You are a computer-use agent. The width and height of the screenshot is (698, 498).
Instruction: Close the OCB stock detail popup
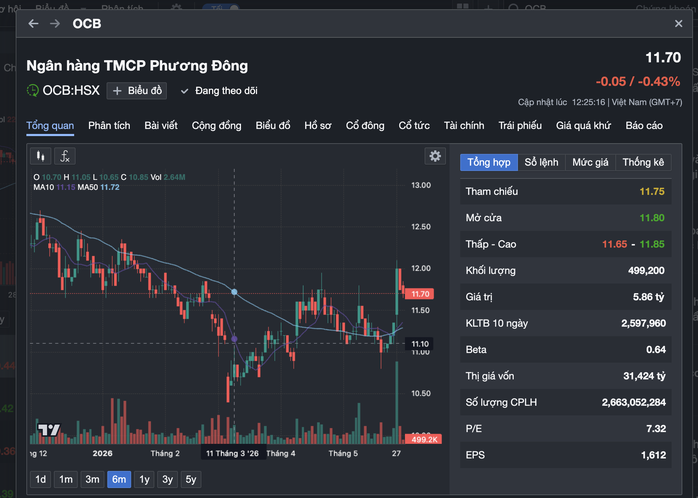pos(678,24)
